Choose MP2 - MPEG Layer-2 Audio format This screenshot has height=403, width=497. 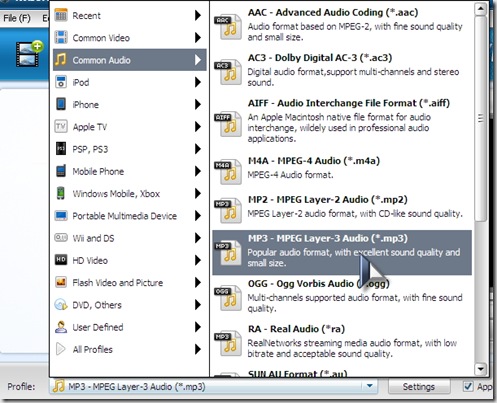[x=342, y=210]
